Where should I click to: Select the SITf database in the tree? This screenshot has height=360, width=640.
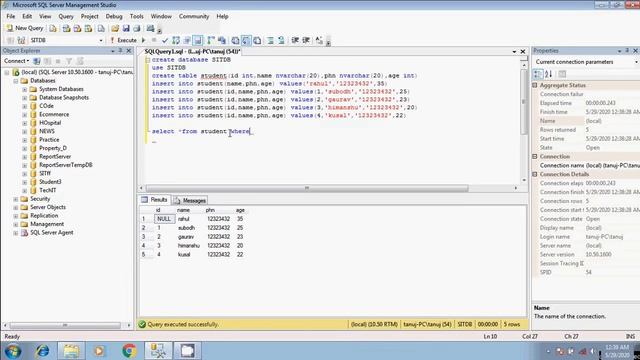tap(45, 173)
